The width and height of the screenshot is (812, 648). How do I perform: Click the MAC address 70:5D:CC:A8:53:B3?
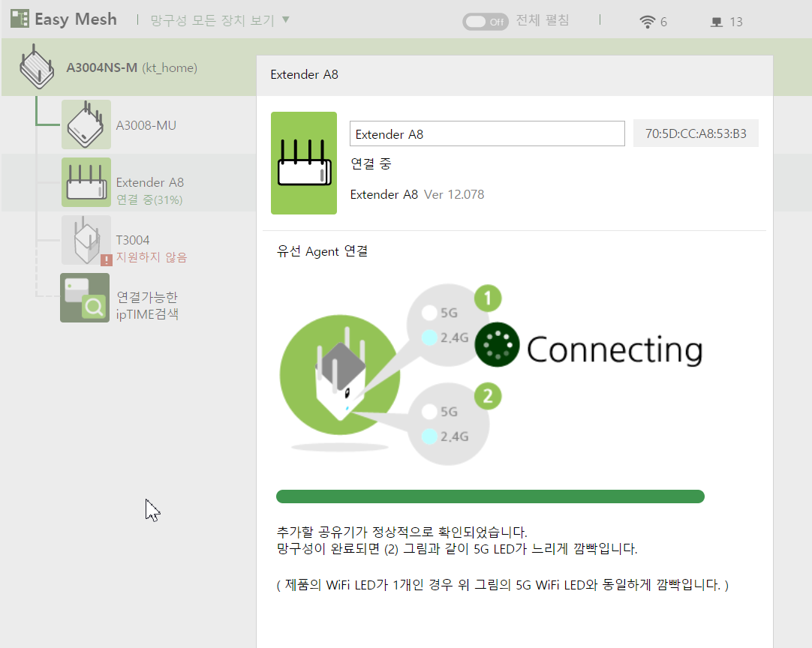click(x=696, y=133)
